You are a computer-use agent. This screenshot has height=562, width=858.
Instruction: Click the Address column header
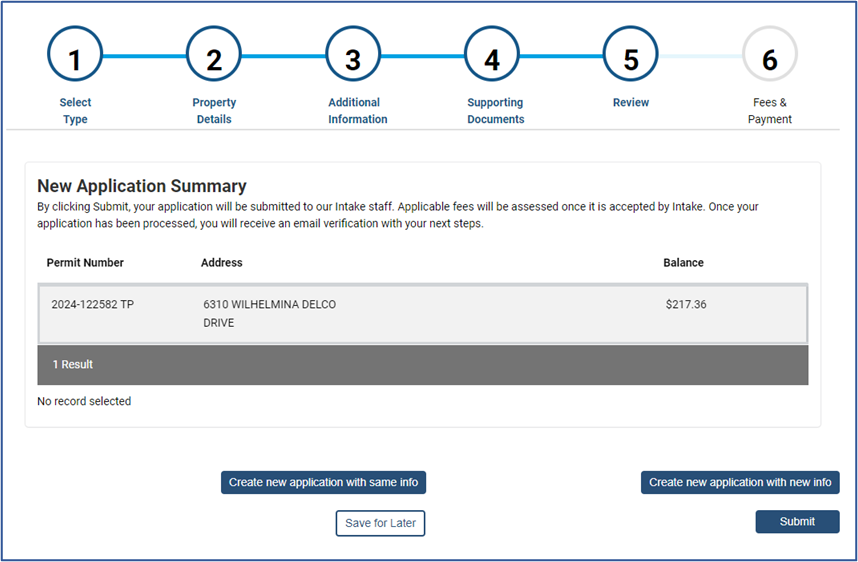click(x=222, y=263)
